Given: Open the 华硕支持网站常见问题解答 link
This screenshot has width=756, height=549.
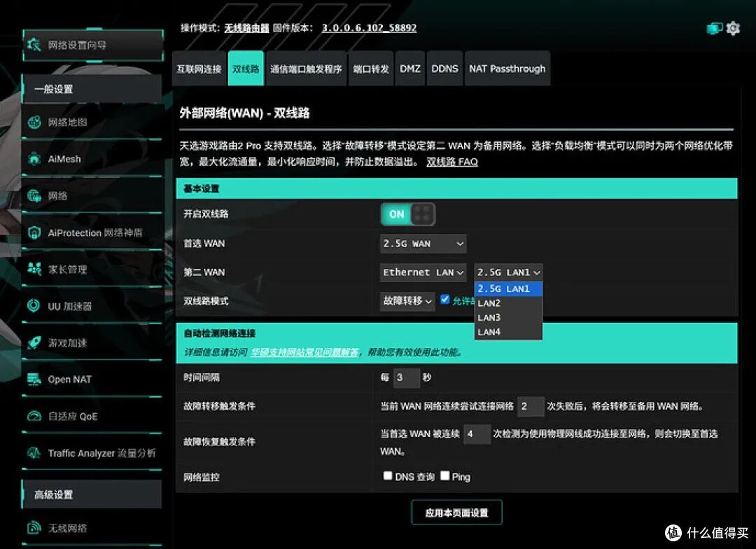Looking at the screenshot, I should point(305,352).
